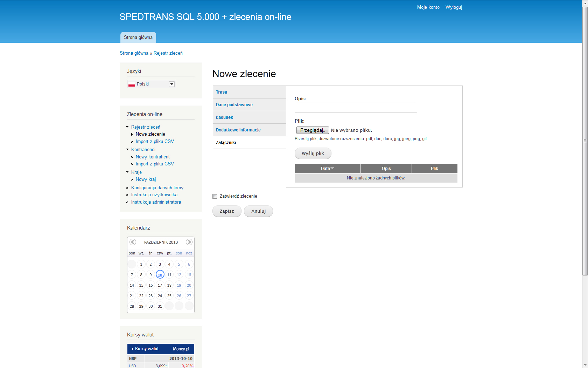Select day 1 in the calendar

(x=141, y=264)
